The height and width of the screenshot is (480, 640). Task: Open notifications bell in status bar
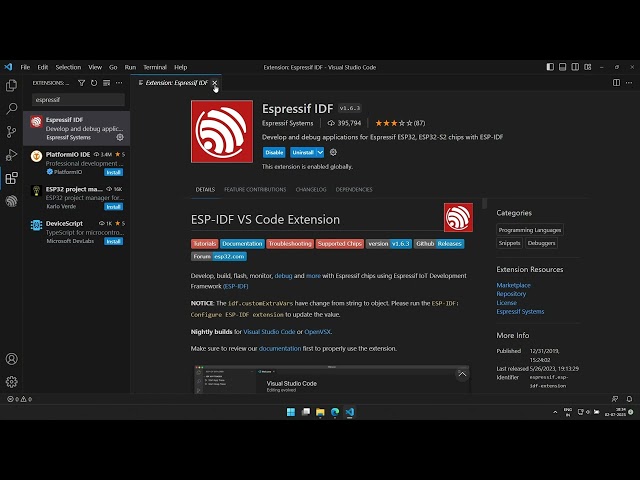[629, 399]
